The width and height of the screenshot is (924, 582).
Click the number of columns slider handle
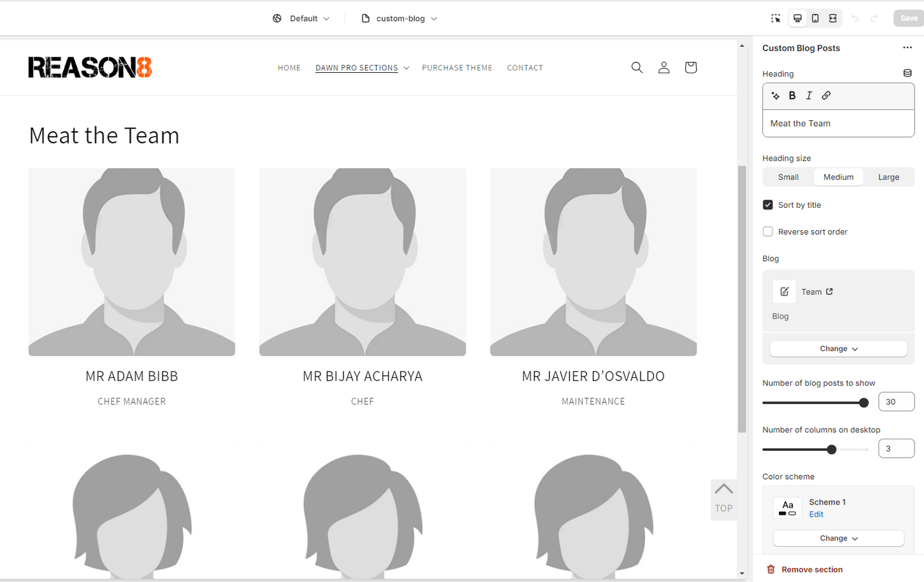click(831, 450)
